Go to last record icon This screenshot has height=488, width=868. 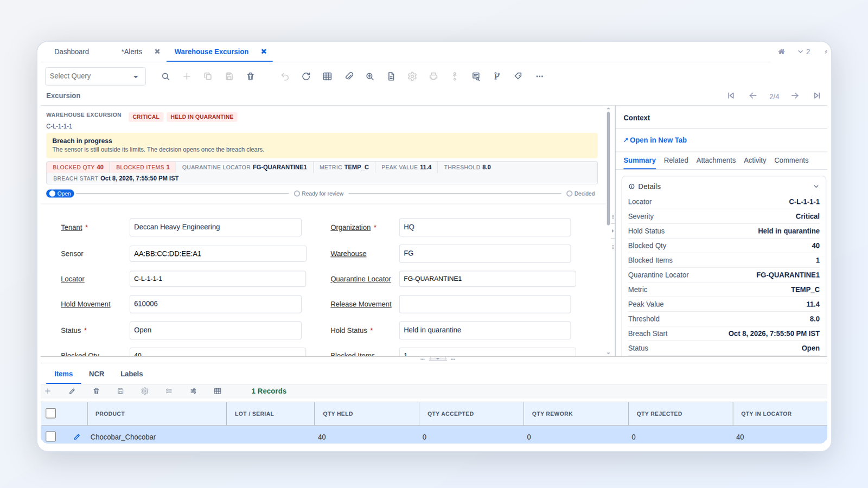[x=817, y=95]
